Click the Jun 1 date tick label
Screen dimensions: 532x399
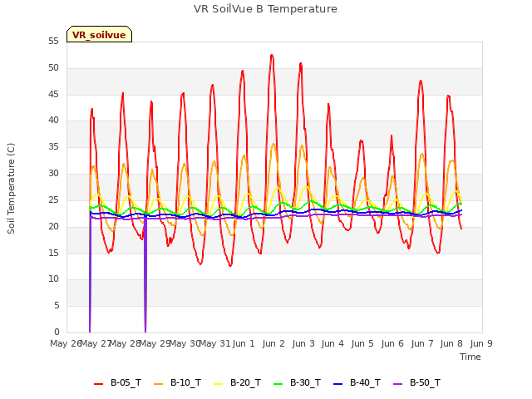244,343
